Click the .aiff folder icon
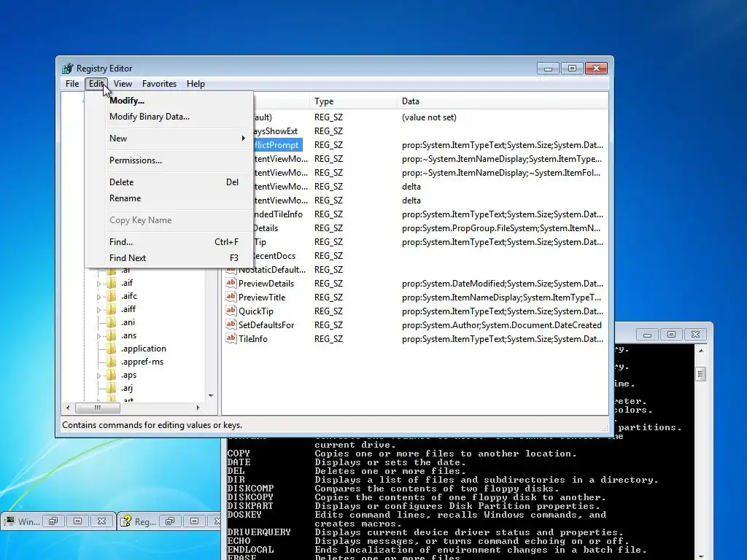 pyautogui.click(x=112, y=309)
